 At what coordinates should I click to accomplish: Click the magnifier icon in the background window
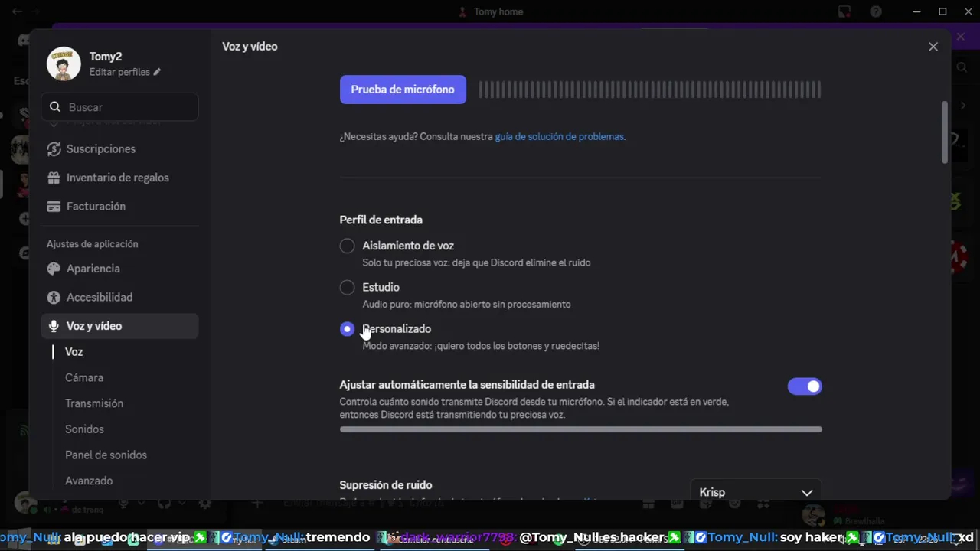(x=962, y=67)
